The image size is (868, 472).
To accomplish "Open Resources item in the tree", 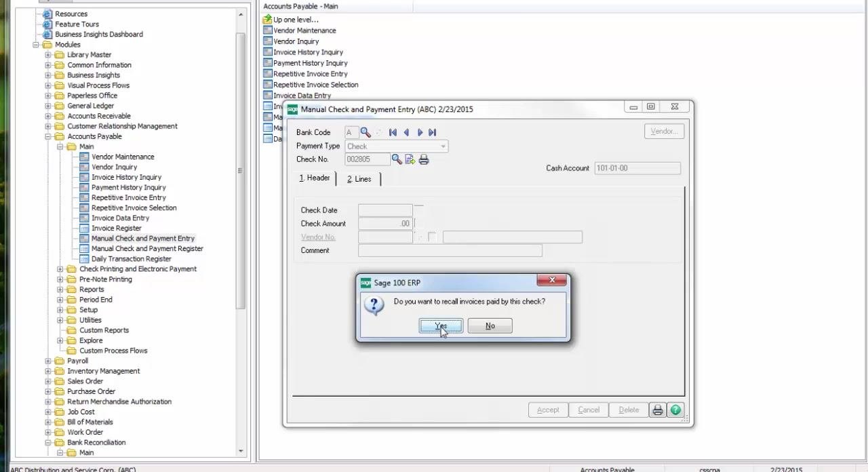I will 71,14.
